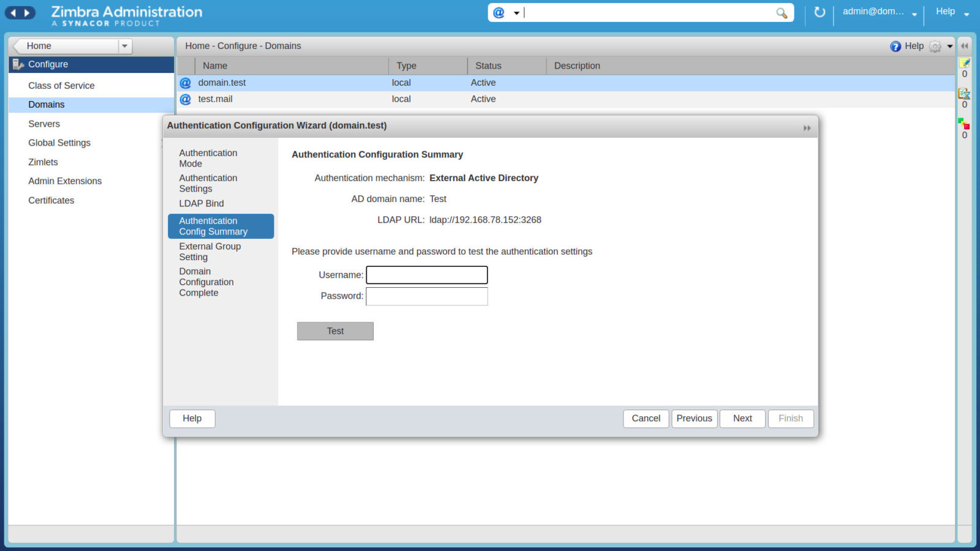Screen dimensions: 980x551
Task: Click the gear settings icon near Help
Action: tap(935, 46)
